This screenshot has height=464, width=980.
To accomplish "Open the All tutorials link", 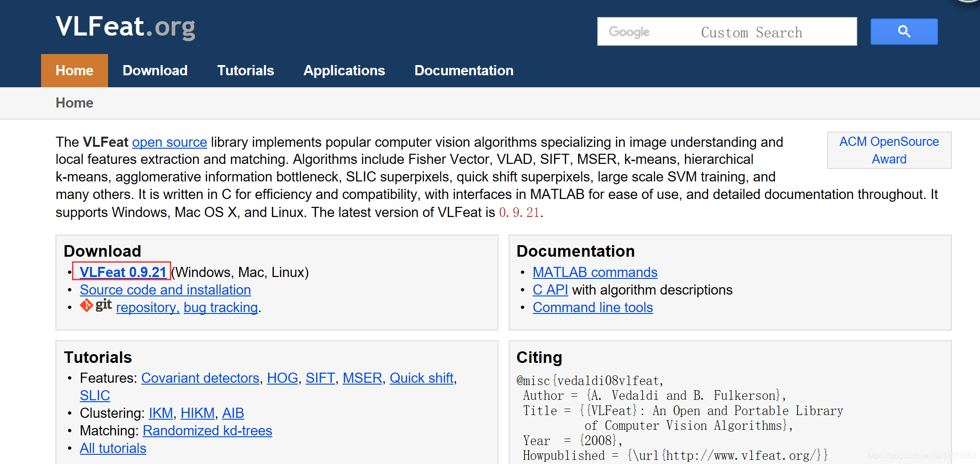I will (x=113, y=448).
